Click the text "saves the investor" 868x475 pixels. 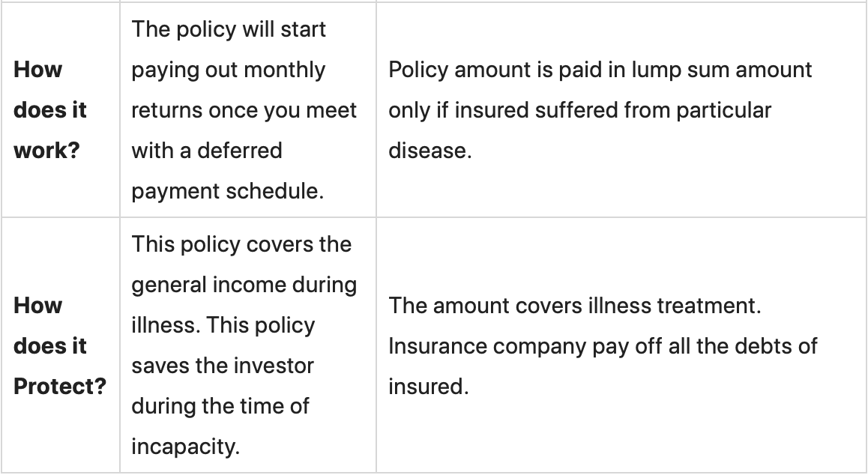[222, 366]
